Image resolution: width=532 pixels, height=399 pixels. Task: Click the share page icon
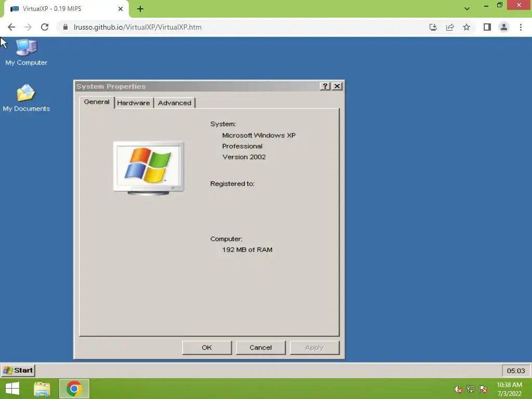(450, 27)
